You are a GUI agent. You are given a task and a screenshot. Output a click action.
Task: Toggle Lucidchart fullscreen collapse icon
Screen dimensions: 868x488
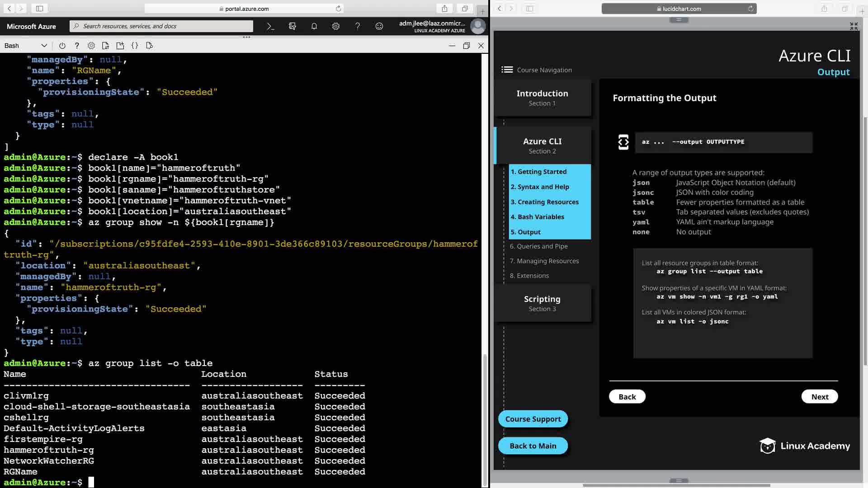(x=853, y=26)
